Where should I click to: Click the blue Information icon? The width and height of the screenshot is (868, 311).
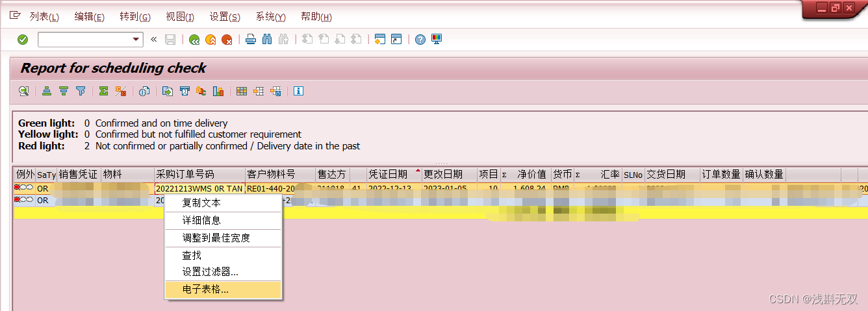tap(299, 92)
